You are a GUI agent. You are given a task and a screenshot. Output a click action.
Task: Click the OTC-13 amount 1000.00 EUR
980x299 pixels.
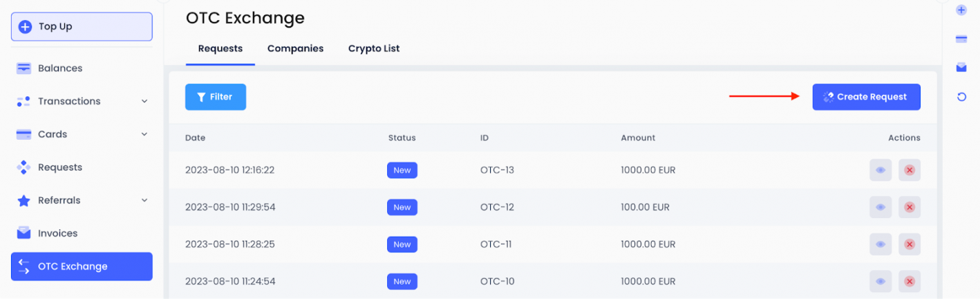click(x=648, y=170)
